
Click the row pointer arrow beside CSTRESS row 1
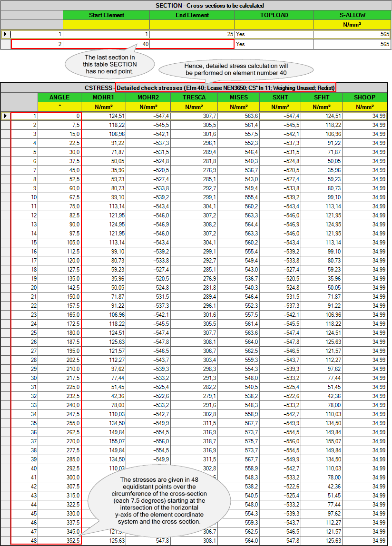click(5, 116)
